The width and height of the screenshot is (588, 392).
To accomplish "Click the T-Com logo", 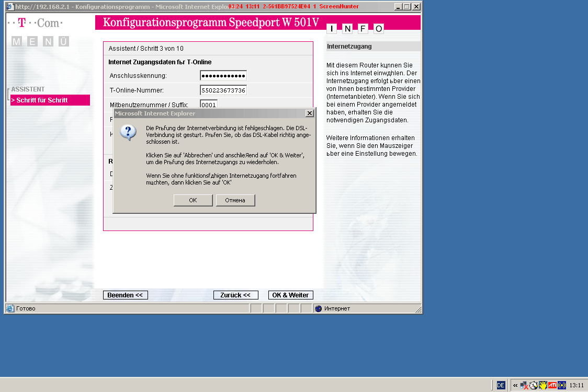I will point(35,23).
